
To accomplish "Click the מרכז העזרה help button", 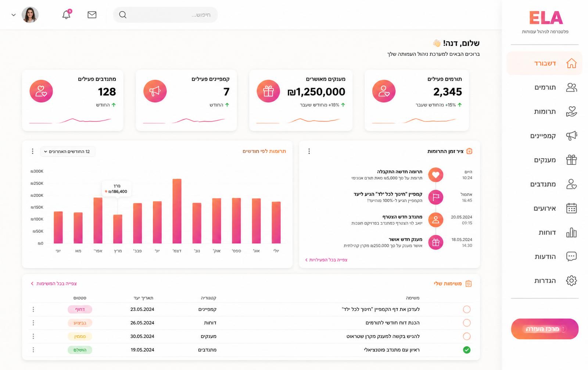I will click(x=545, y=329).
